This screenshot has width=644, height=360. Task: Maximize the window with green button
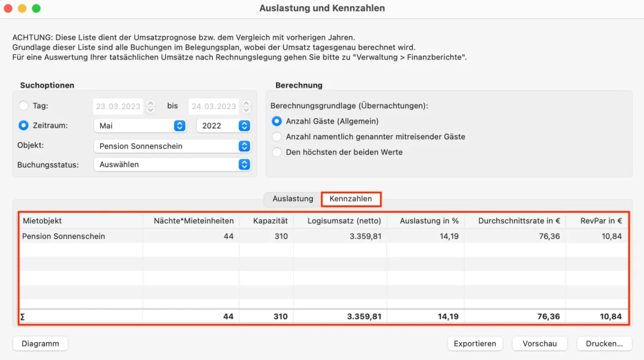pyautogui.click(x=36, y=8)
